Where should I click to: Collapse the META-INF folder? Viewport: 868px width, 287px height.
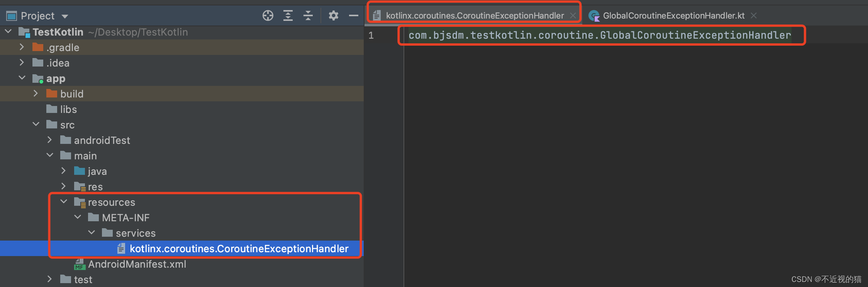78,217
